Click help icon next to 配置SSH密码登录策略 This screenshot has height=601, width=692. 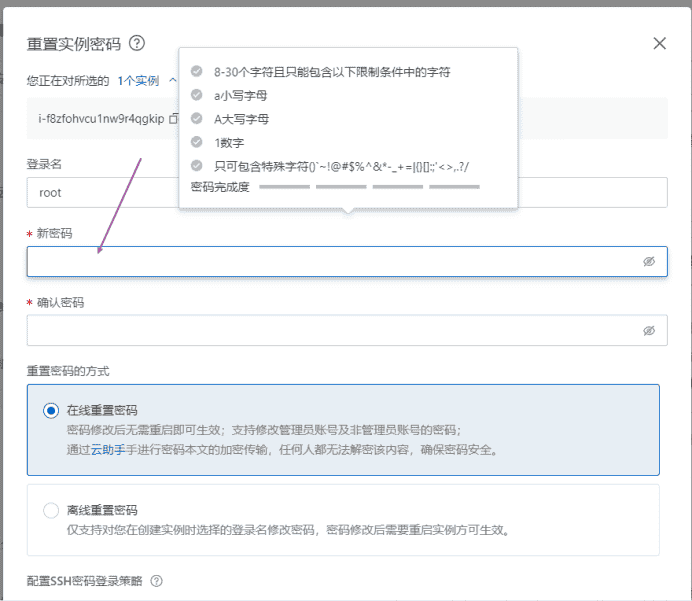click(x=156, y=581)
